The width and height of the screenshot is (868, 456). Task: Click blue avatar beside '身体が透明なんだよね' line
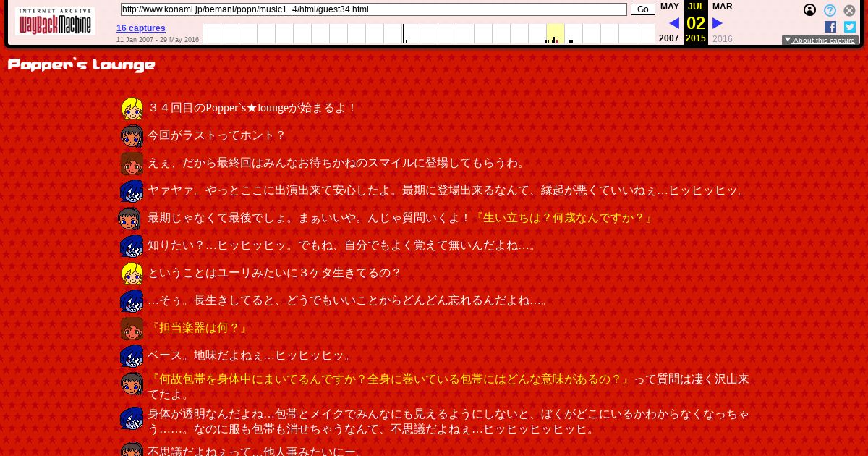point(132,418)
